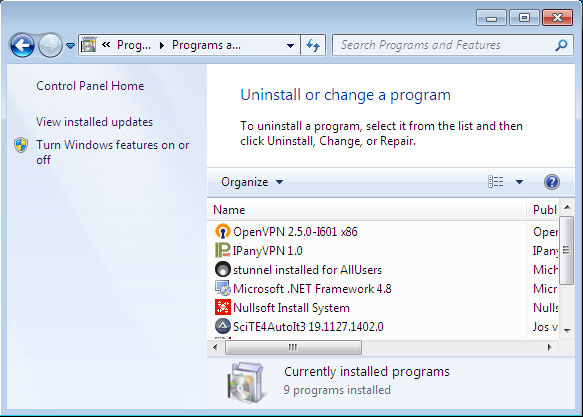583x417 pixels.
Task: Click the Control Panel address bar icon
Action: pos(88,45)
